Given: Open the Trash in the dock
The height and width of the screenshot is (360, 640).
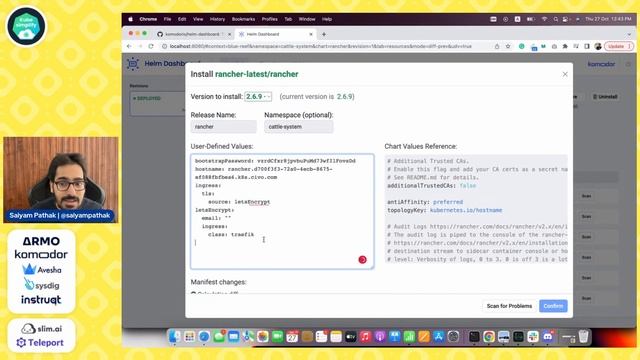Looking at the screenshot, I should [584, 337].
